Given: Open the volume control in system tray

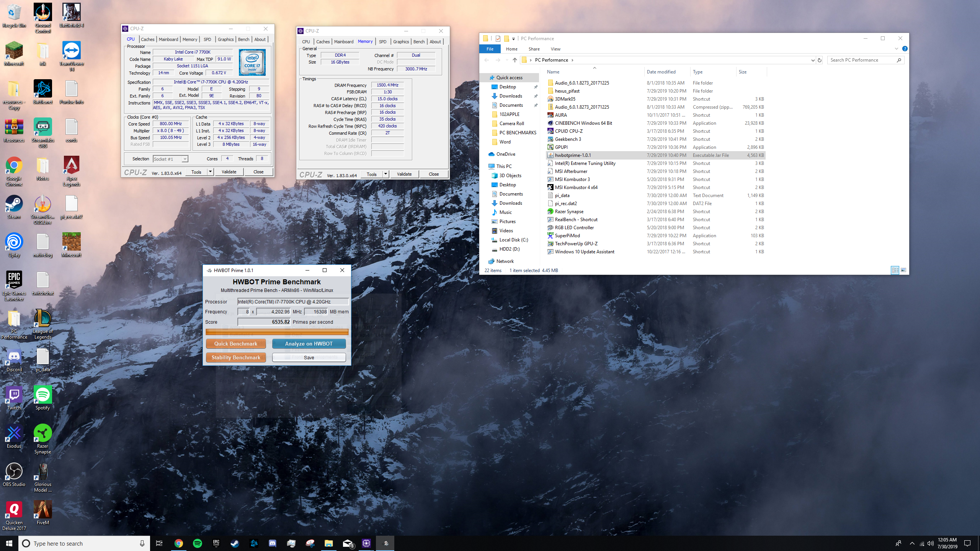Looking at the screenshot, I should click(x=931, y=543).
